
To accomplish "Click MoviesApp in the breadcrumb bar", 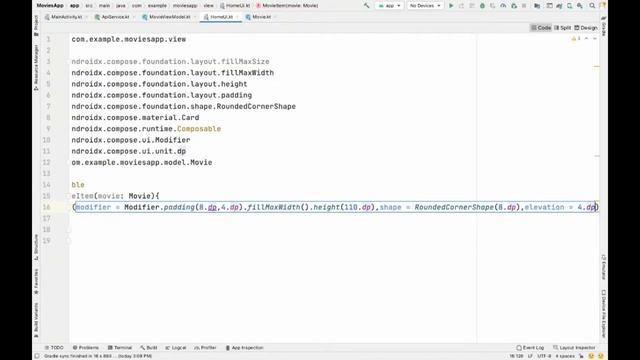I will point(50,6).
